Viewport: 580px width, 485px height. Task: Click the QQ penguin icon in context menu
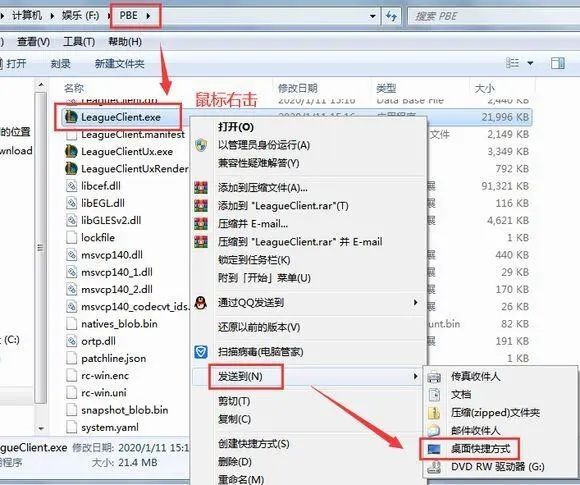pyautogui.click(x=200, y=303)
